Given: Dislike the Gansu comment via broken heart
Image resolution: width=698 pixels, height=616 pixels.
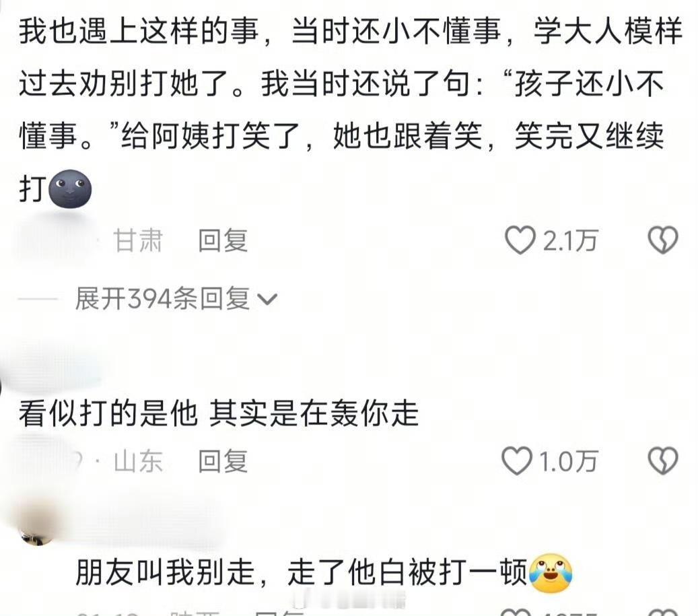Looking at the screenshot, I should [663, 240].
